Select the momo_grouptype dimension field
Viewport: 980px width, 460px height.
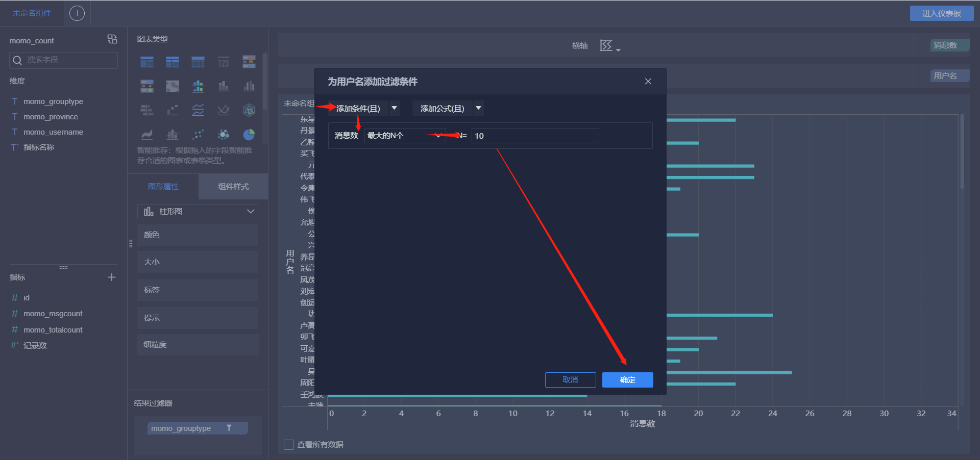(53, 101)
